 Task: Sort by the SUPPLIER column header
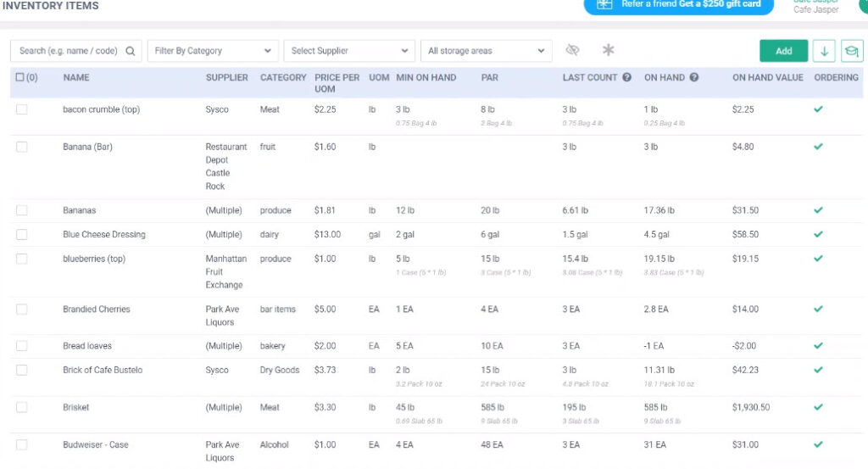click(227, 77)
